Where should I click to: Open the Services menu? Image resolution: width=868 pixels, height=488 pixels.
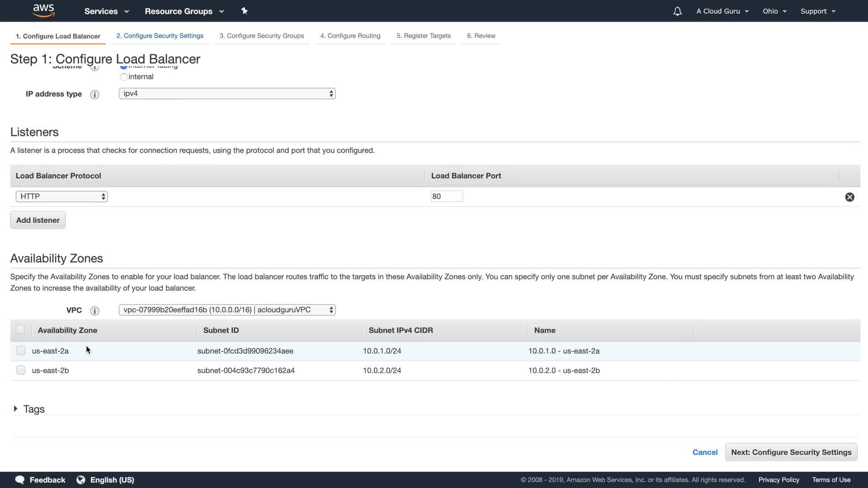coord(106,11)
